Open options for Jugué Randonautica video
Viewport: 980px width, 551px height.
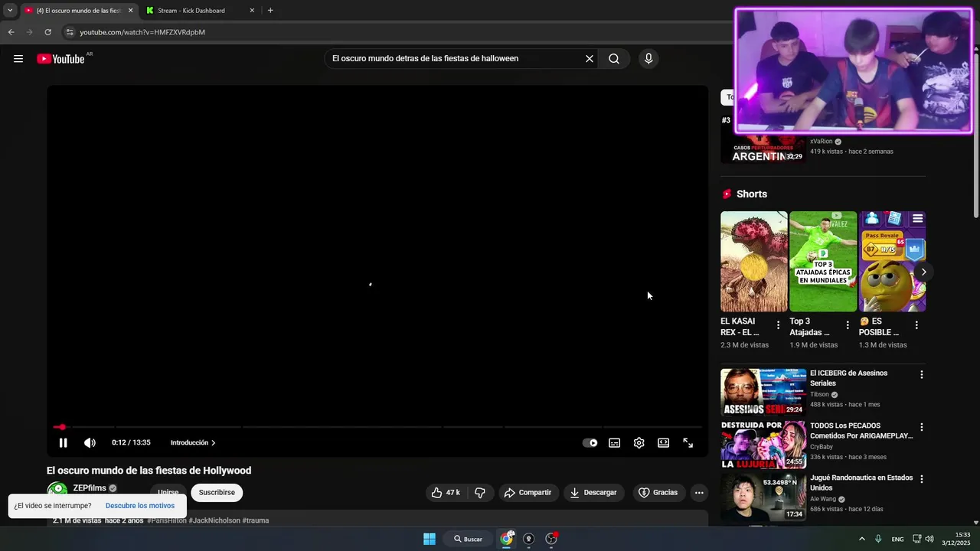[x=922, y=479]
